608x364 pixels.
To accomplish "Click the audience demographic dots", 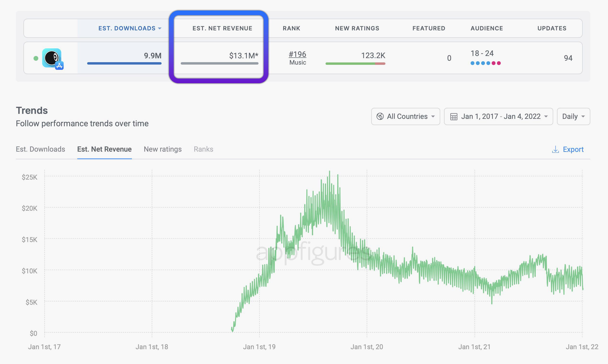I will 485,63.
